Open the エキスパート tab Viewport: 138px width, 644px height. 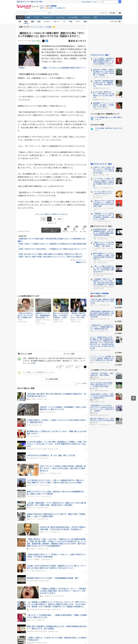click(48, 17)
